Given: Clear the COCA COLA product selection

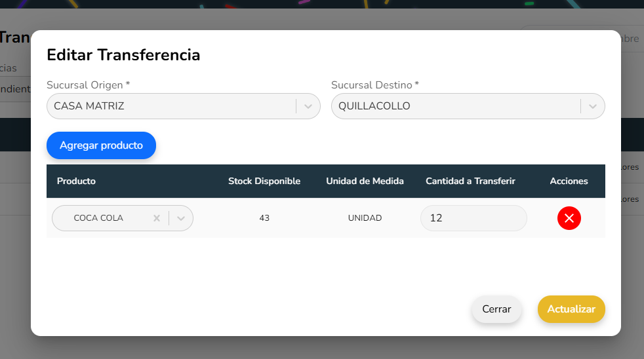Looking at the screenshot, I should pyautogui.click(x=157, y=218).
